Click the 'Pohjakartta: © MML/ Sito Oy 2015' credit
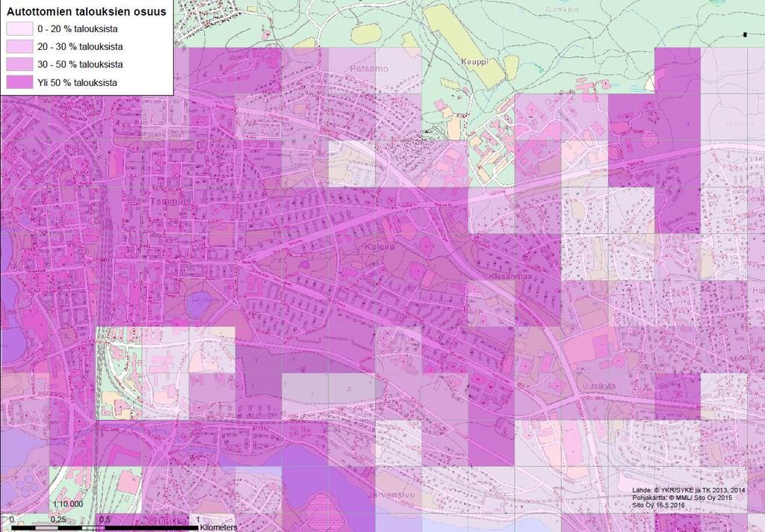 click(681, 498)
